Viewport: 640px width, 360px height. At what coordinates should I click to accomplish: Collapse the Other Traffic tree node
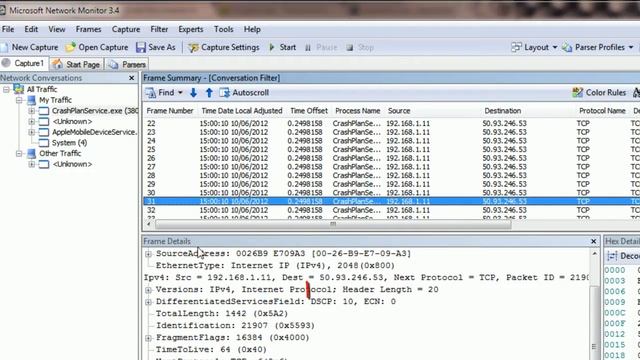(19, 153)
